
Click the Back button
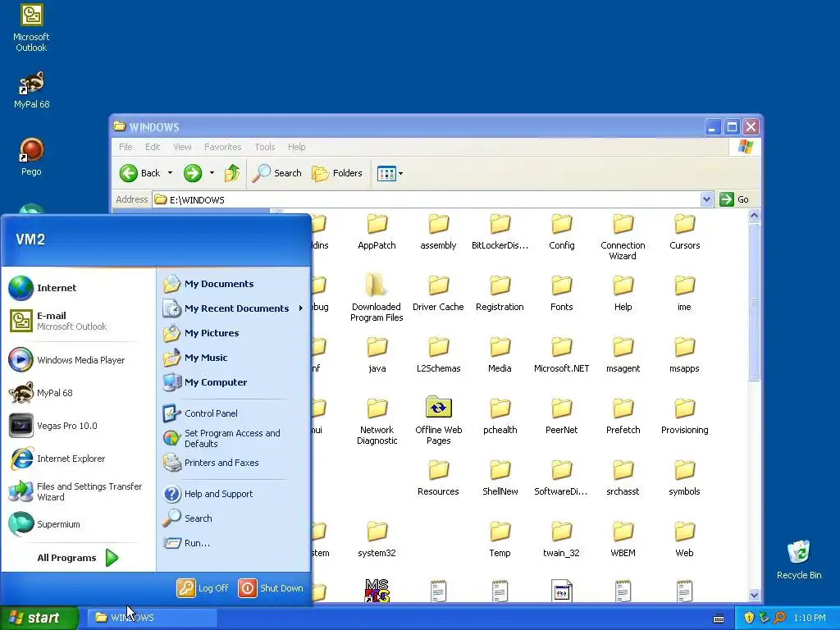click(139, 173)
